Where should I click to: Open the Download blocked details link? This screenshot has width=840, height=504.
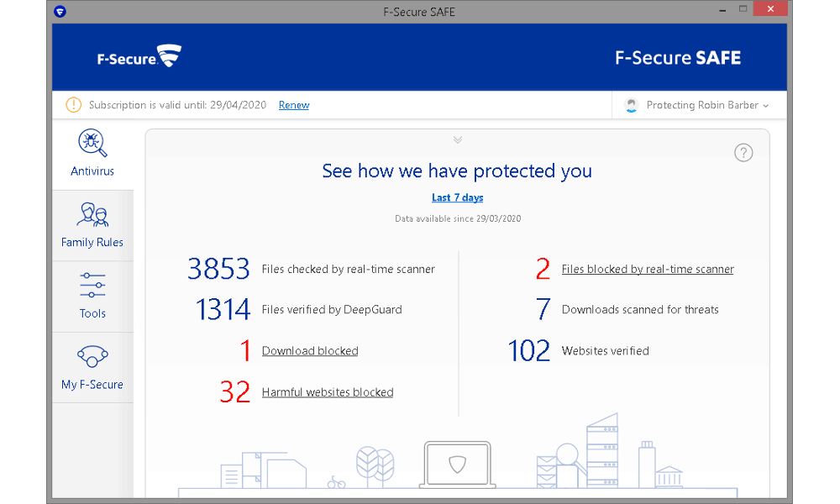310,351
